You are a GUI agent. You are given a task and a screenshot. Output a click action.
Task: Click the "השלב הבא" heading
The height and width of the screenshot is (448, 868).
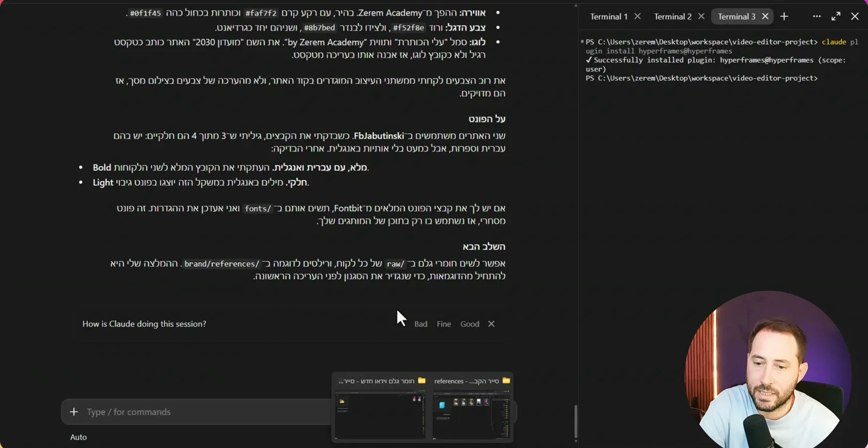(484, 247)
